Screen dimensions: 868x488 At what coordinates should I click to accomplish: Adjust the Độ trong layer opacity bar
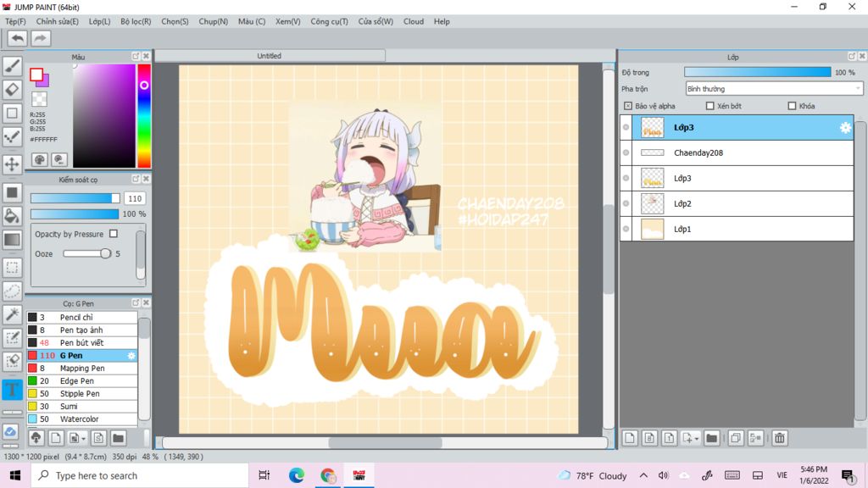coord(757,73)
